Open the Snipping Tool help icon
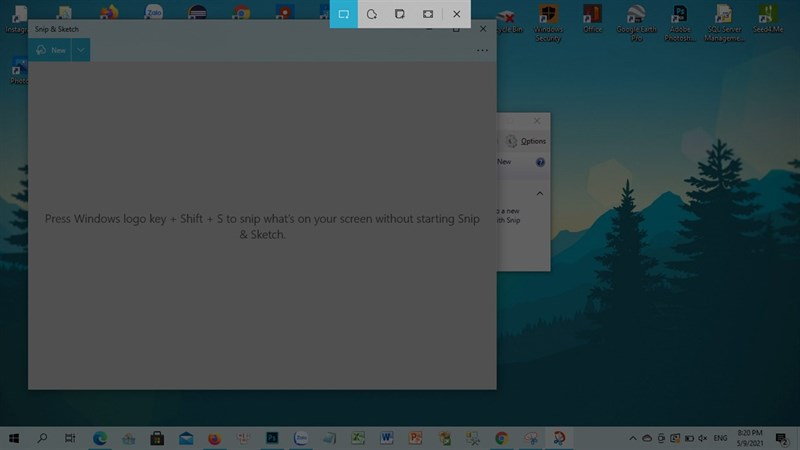Viewport: 800px width, 450px height. 540,162
